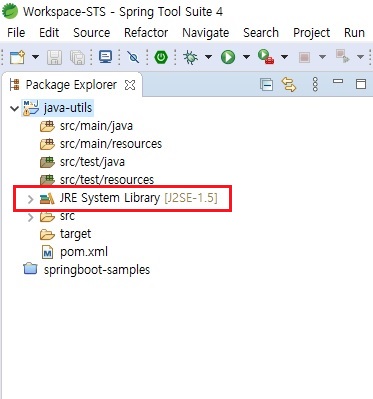The width and height of the screenshot is (373, 399).
Task: Click the Relaunch toolbar icon
Action: (x=342, y=56)
